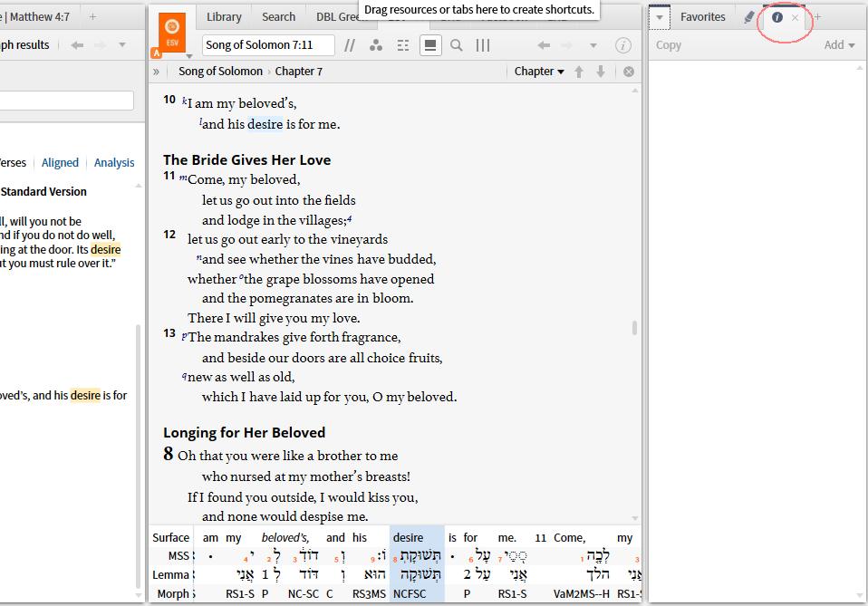The height and width of the screenshot is (606, 868).
Task: Toggle multiple columns view icon
Action: pos(483,45)
